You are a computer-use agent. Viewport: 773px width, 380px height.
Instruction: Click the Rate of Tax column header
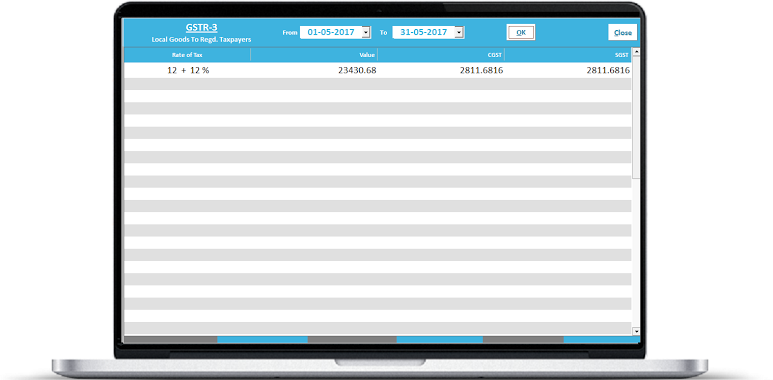pyautogui.click(x=187, y=55)
